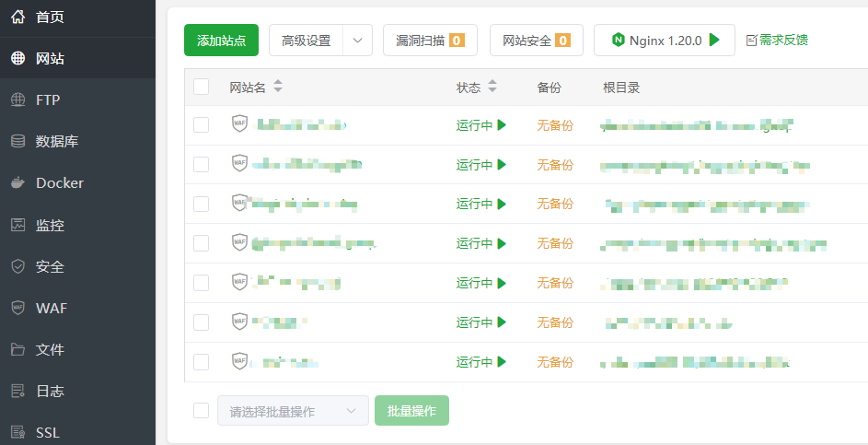This screenshot has width=868, height=445.
Task: Click the database icon in sidebar
Action: [x=17, y=142]
